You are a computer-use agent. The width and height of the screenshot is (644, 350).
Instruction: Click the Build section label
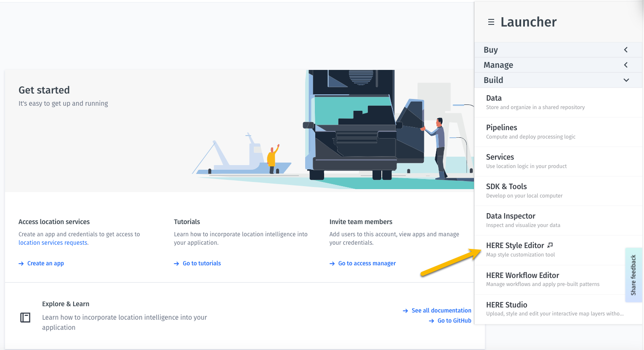tap(493, 80)
